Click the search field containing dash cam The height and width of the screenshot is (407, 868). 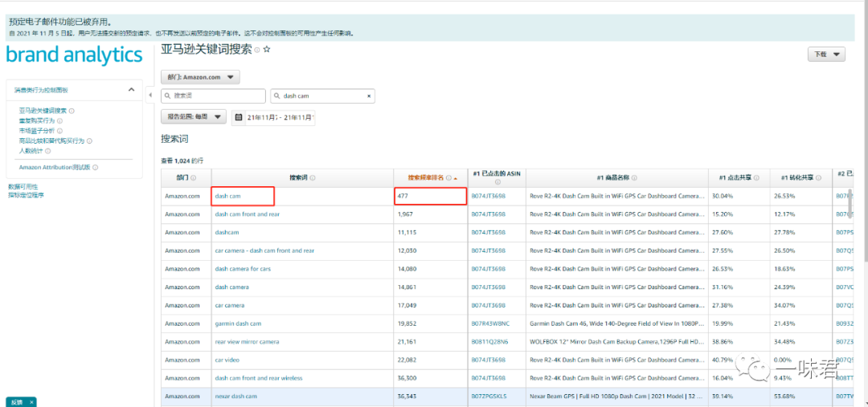click(322, 96)
